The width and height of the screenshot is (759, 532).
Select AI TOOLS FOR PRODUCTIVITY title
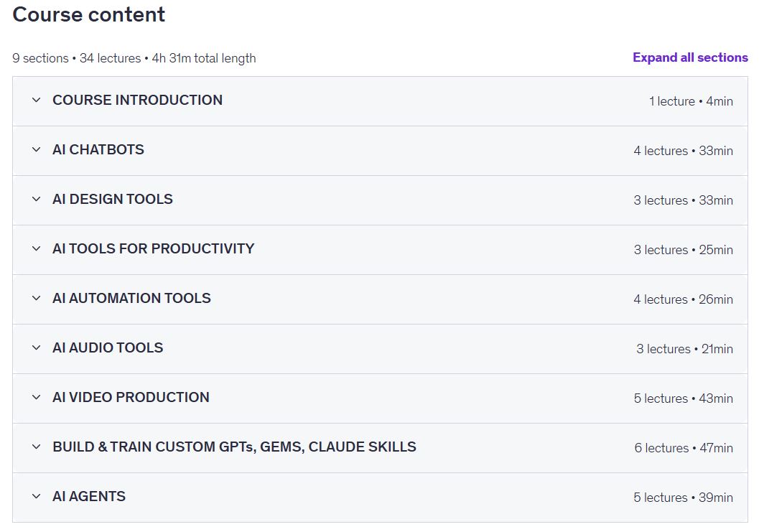point(154,249)
